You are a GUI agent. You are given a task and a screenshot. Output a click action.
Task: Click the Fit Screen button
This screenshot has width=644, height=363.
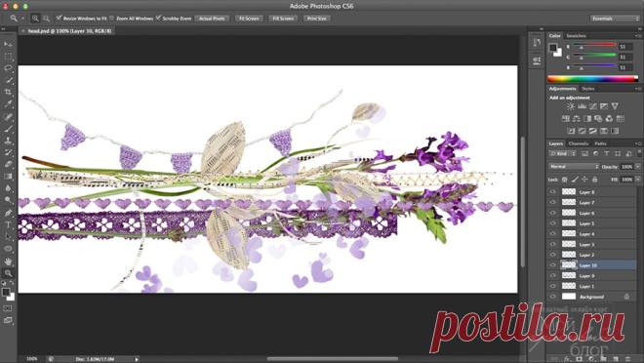[249, 19]
